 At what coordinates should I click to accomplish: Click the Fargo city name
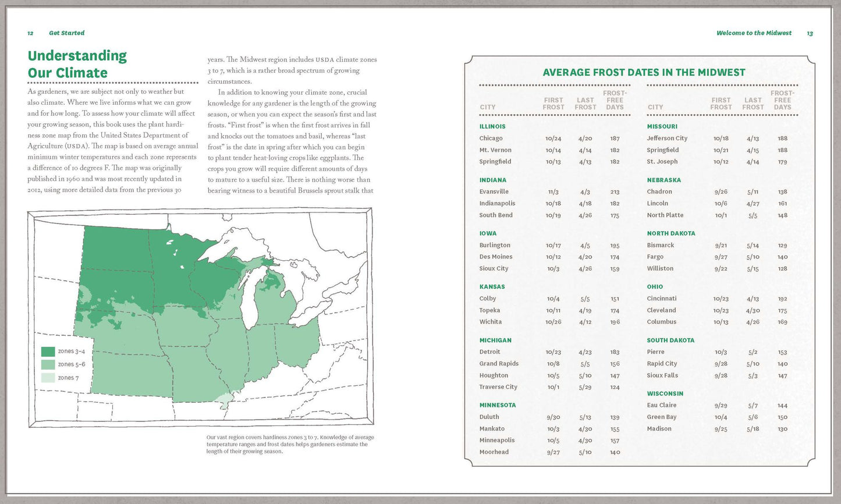(x=655, y=257)
